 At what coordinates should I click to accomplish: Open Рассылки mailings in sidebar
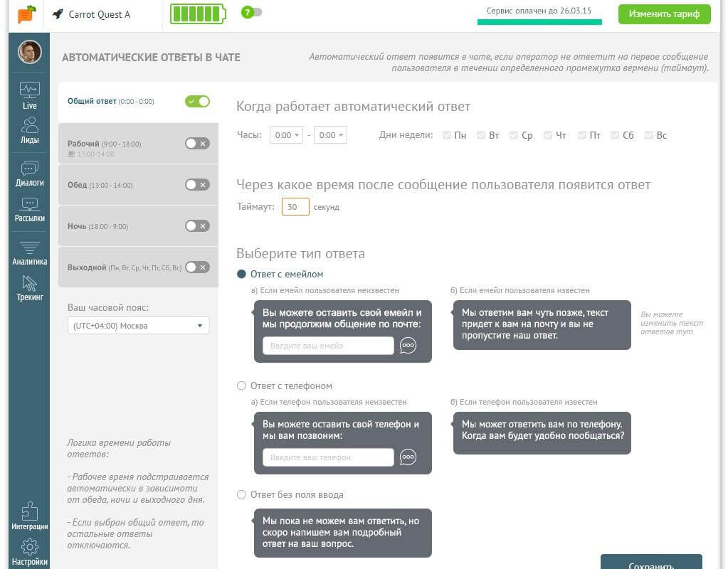point(29,209)
